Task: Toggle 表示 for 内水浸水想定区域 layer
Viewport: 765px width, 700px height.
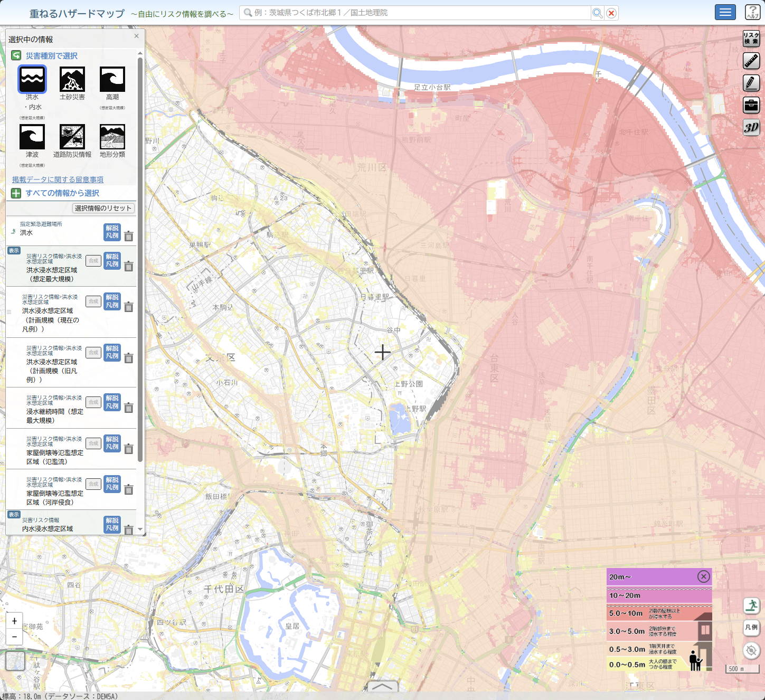Action: pyautogui.click(x=14, y=515)
